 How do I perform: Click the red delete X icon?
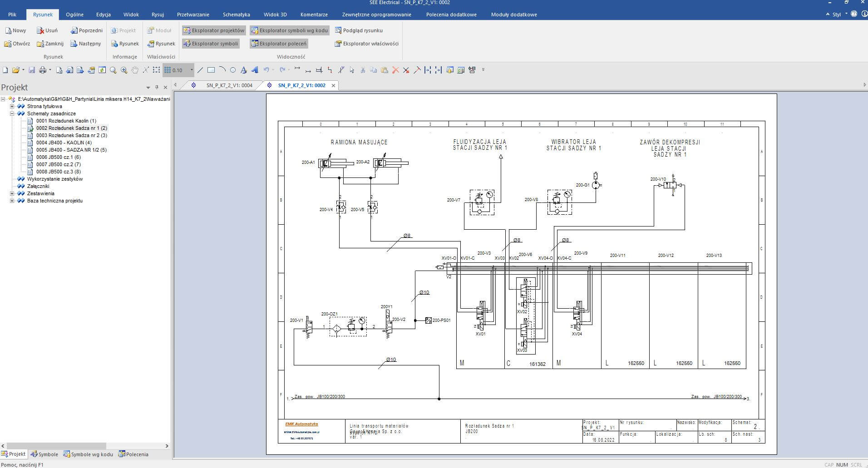(x=395, y=70)
